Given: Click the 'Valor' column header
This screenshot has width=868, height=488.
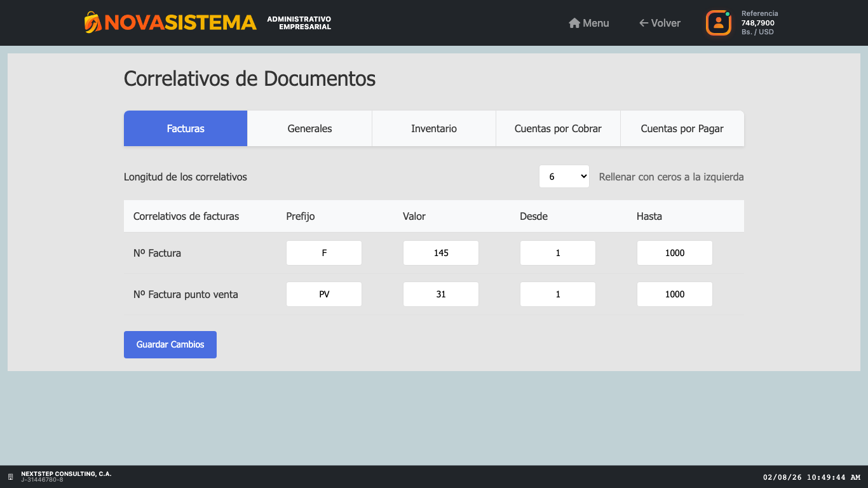Looking at the screenshot, I should [x=414, y=216].
